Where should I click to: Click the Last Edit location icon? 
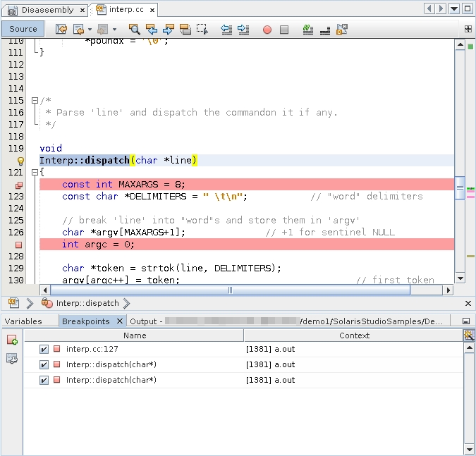point(61,29)
